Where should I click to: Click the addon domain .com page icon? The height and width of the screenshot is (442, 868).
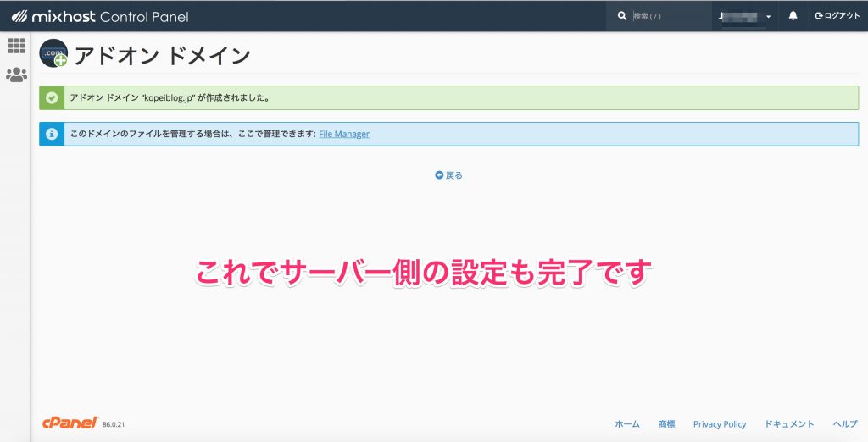[53, 53]
